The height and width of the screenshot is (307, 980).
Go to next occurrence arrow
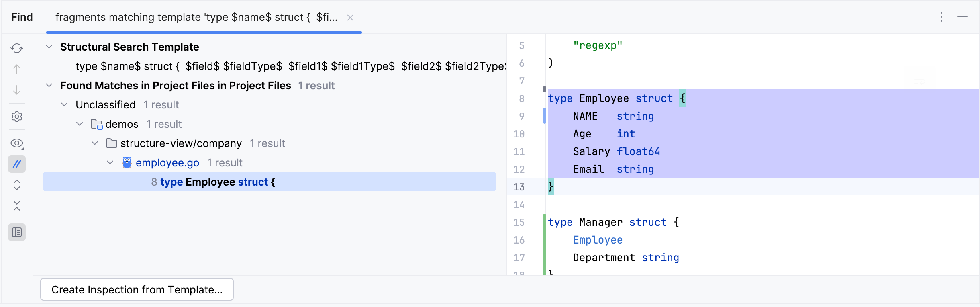(17, 90)
